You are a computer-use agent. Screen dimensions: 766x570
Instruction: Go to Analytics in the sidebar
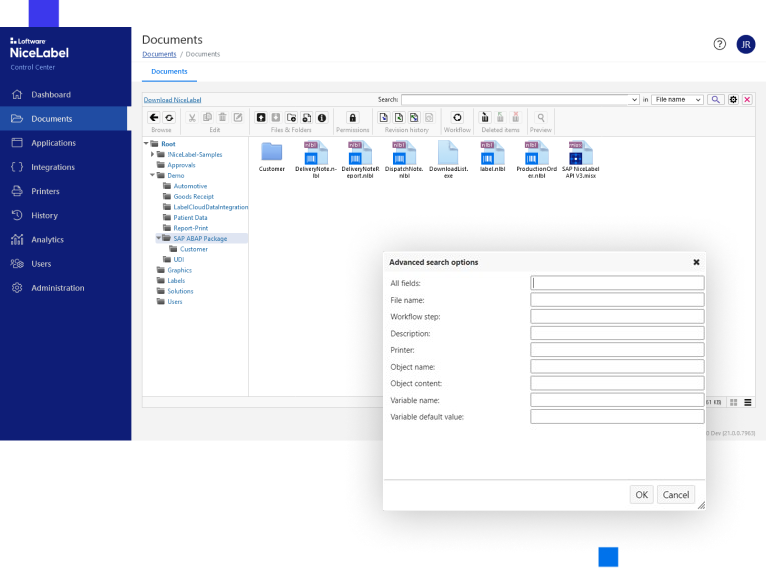click(x=47, y=239)
